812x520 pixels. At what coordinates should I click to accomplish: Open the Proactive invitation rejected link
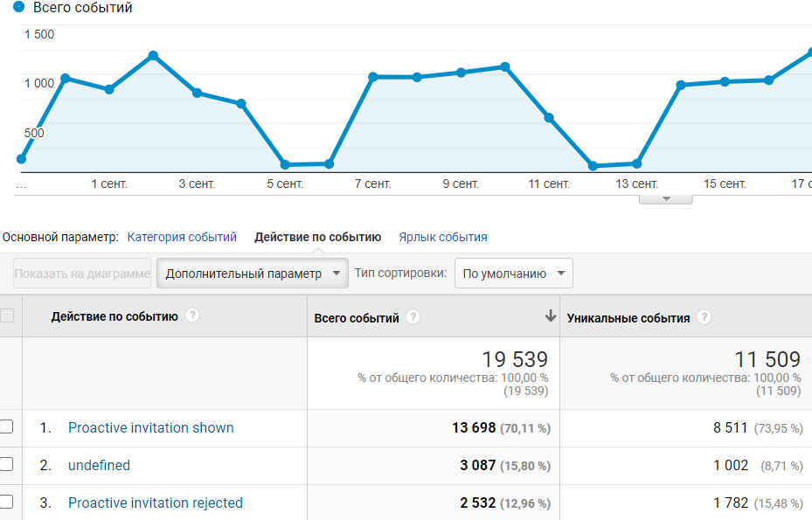coord(156,503)
